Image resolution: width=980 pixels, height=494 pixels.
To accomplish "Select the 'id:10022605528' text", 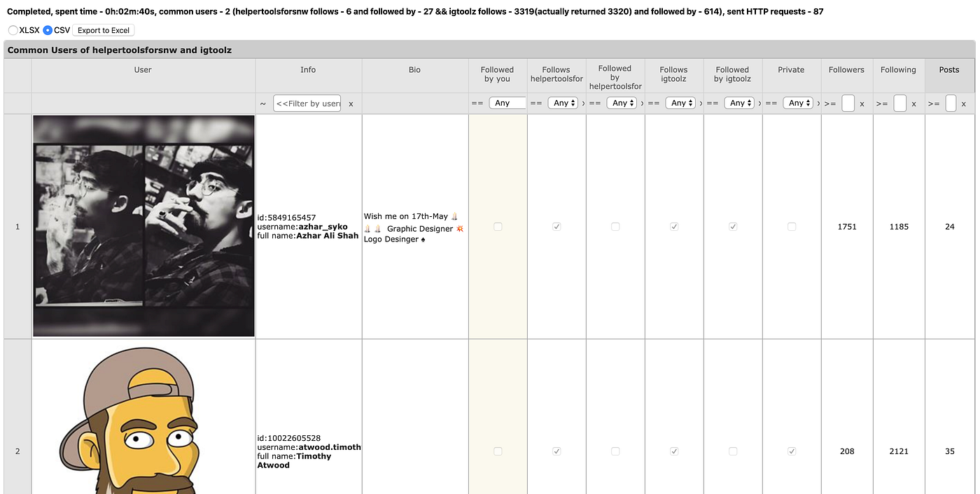I will coord(289,438).
